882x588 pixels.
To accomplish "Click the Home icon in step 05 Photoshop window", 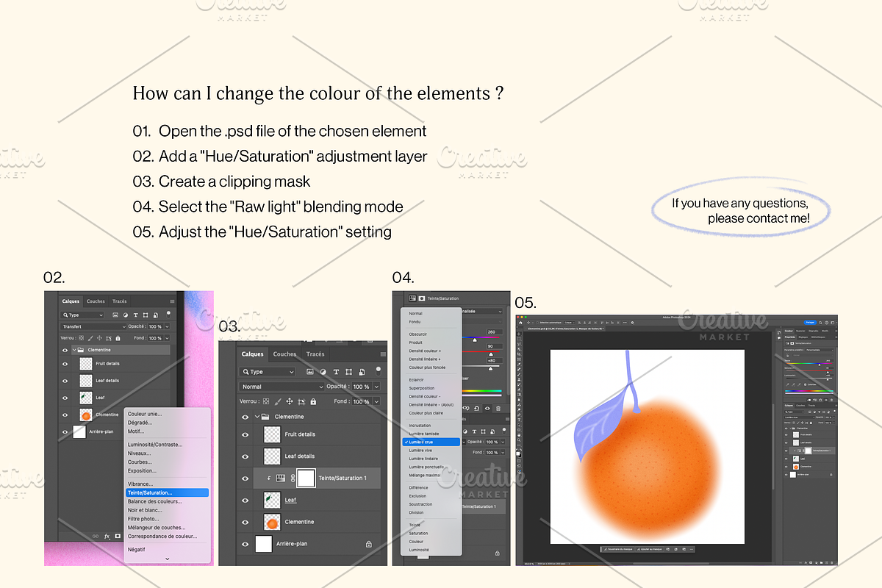I will point(520,322).
